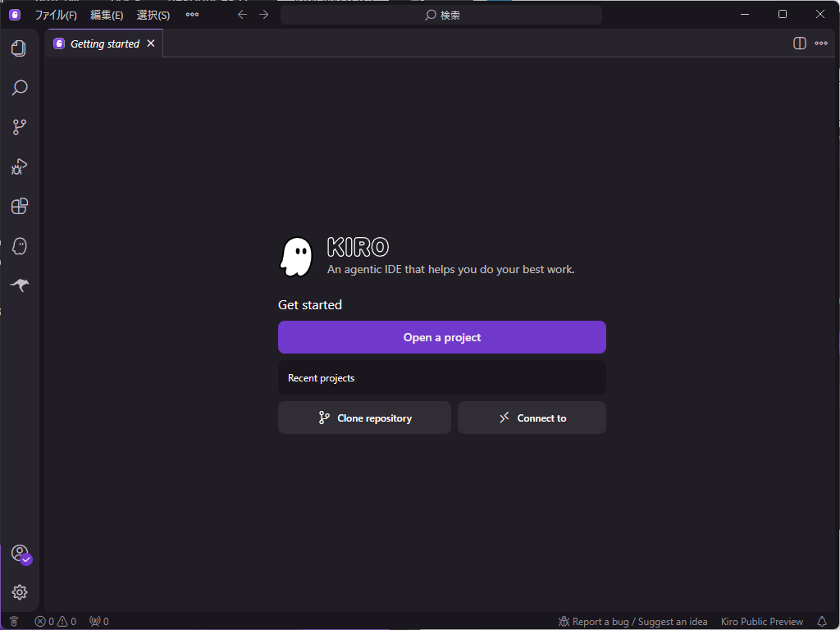Go forward with the right arrow

pos(263,15)
